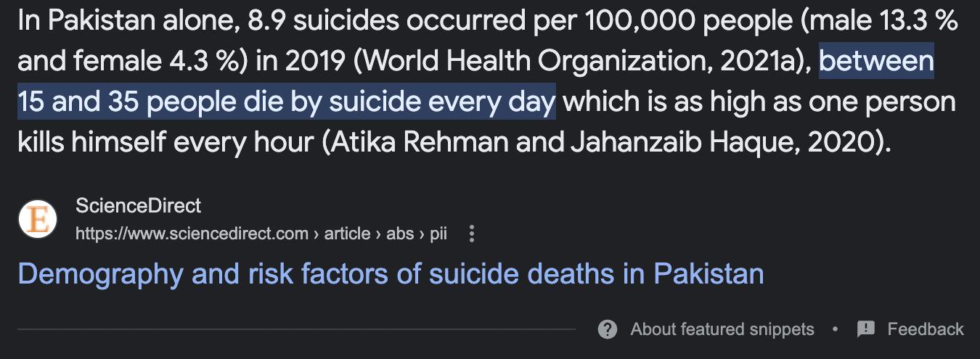Click the 'Feedback' text link
Viewport: 980px width, 359px height.
(926, 329)
